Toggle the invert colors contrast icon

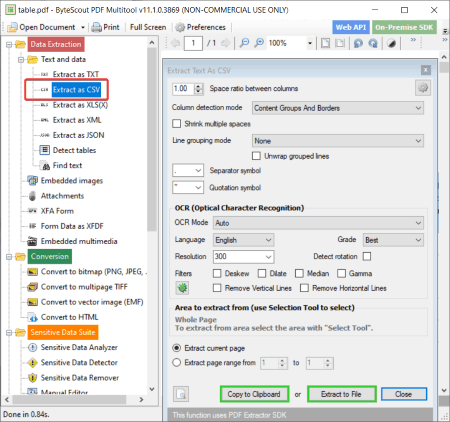[x=391, y=43]
